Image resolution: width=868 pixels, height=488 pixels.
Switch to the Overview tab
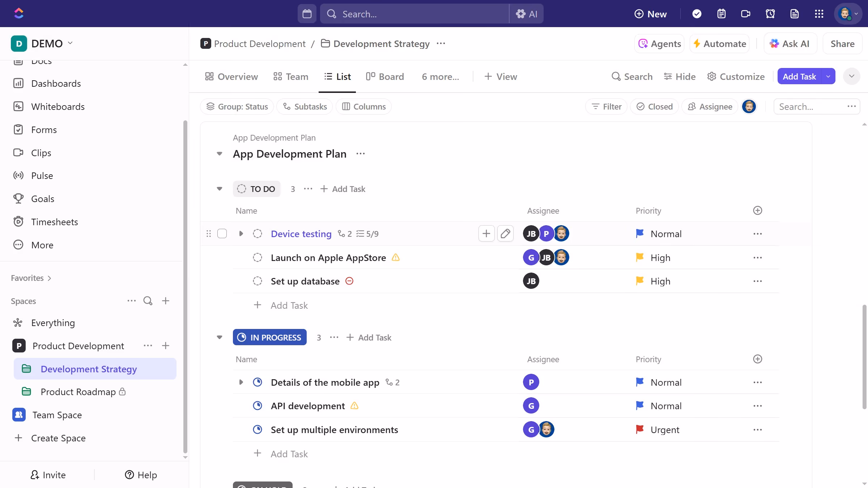pos(231,77)
